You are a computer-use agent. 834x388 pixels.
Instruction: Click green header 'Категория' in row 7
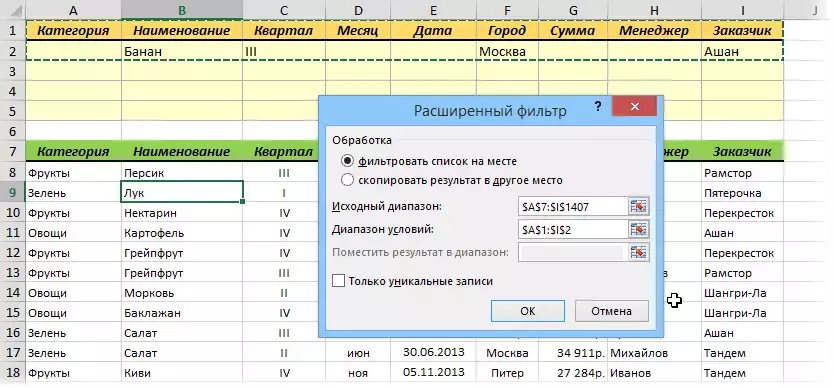point(73,152)
